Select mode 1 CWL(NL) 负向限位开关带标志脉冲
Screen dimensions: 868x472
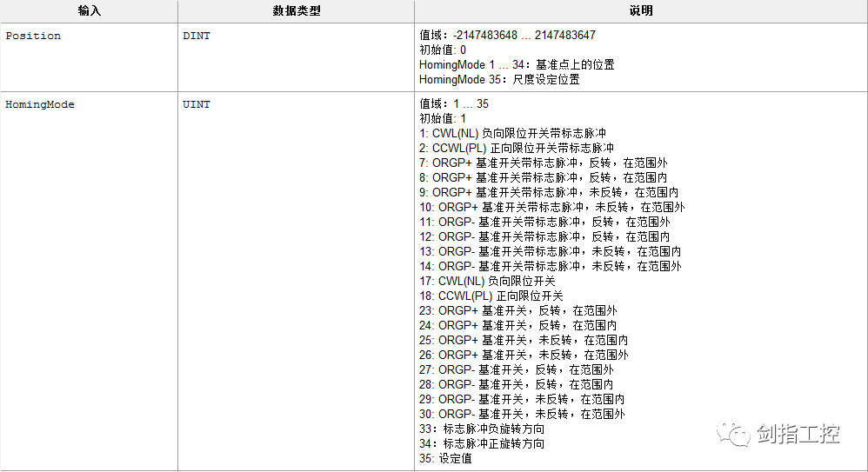[x=512, y=133]
